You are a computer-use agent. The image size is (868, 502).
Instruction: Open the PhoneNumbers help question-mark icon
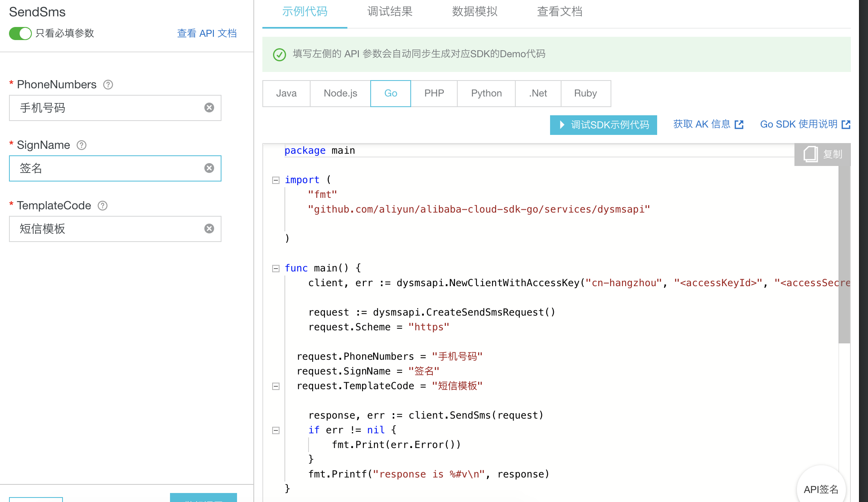(108, 85)
